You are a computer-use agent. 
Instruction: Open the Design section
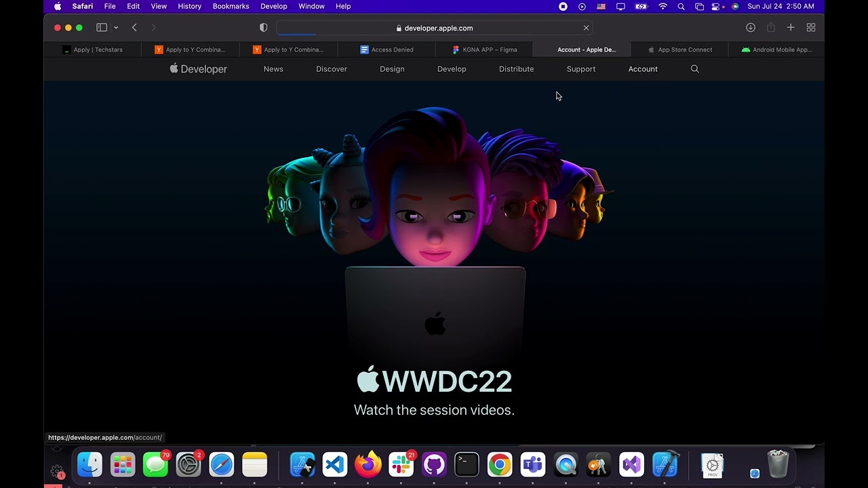point(392,69)
